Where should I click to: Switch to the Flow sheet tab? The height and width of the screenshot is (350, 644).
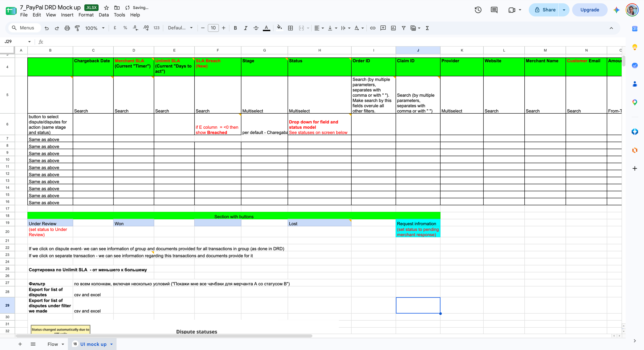pos(53,344)
